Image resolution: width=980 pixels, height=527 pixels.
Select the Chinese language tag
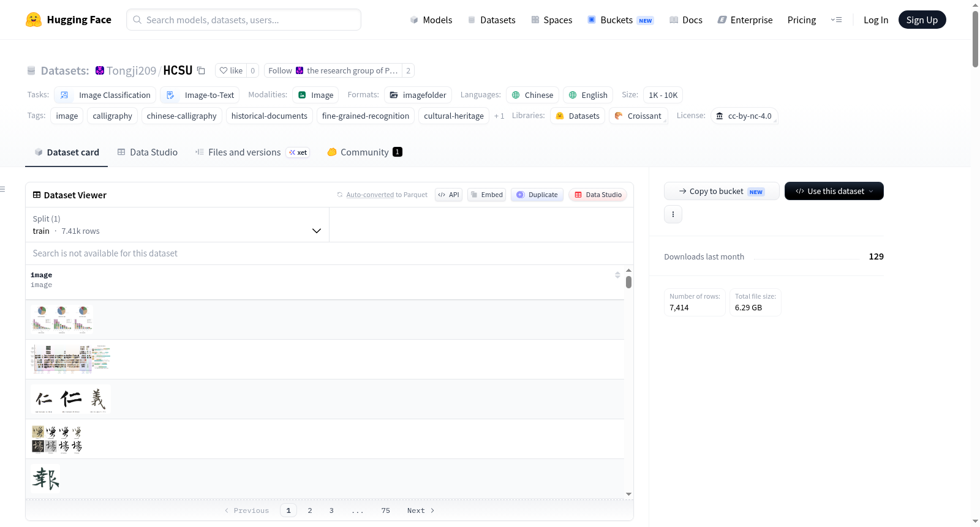pyautogui.click(x=532, y=95)
